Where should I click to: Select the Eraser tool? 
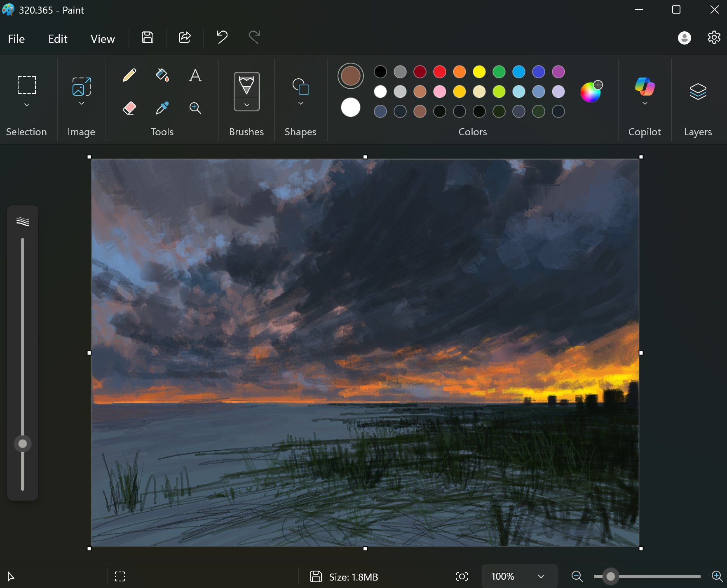pos(129,108)
